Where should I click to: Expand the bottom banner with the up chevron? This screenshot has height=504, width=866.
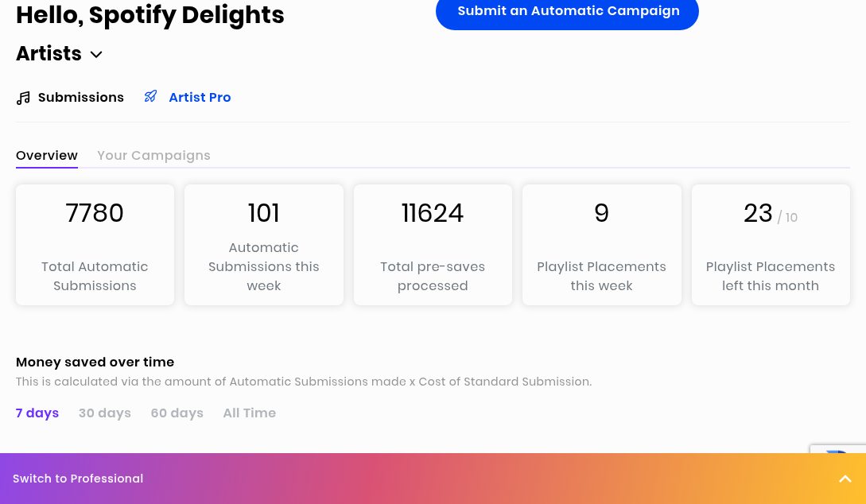845,479
